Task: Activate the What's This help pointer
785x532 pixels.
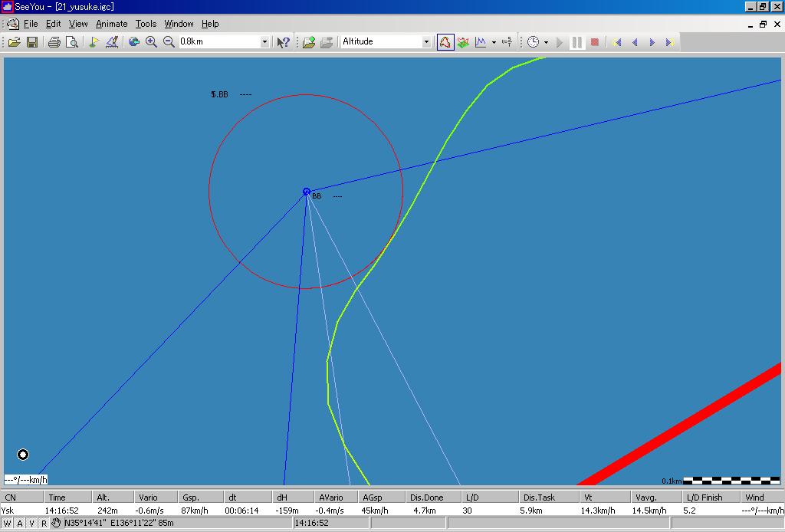Action: (x=283, y=42)
